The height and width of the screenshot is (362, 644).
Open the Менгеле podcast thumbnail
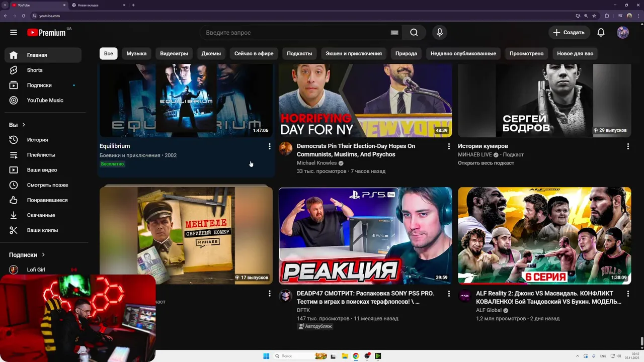coord(186,235)
